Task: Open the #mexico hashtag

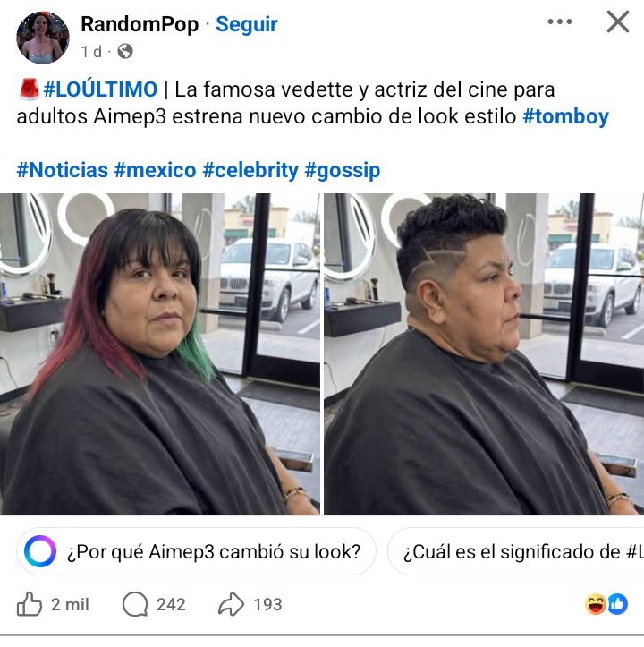Action: [x=155, y=170]
